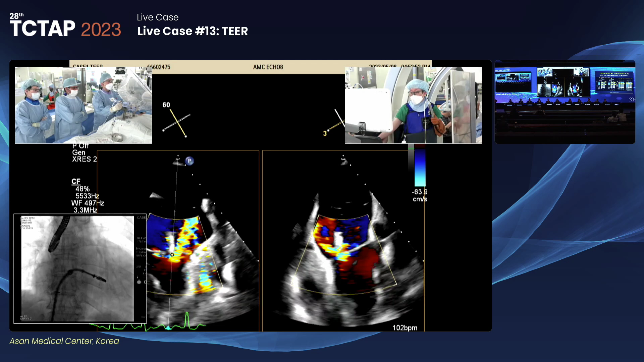The image size is (644, 362).
Task: Click the '102bpm' heart rate readout
Action: click(405, 328)
